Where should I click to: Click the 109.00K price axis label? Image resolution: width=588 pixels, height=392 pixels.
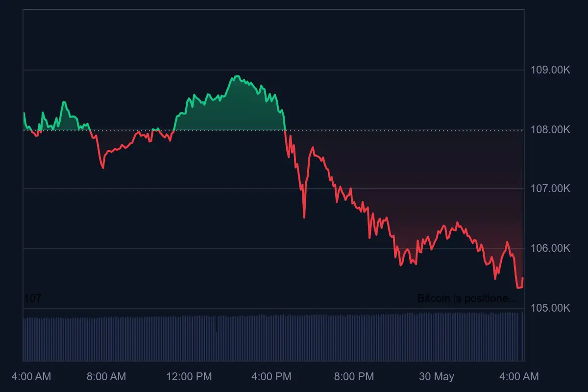(550, 70)
